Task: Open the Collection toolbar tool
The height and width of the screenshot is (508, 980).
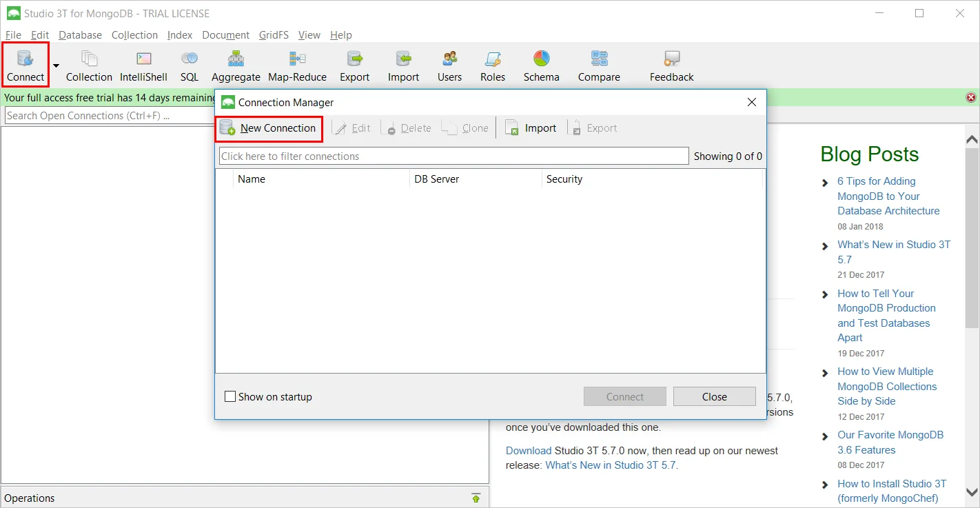Action: [89, 66]
